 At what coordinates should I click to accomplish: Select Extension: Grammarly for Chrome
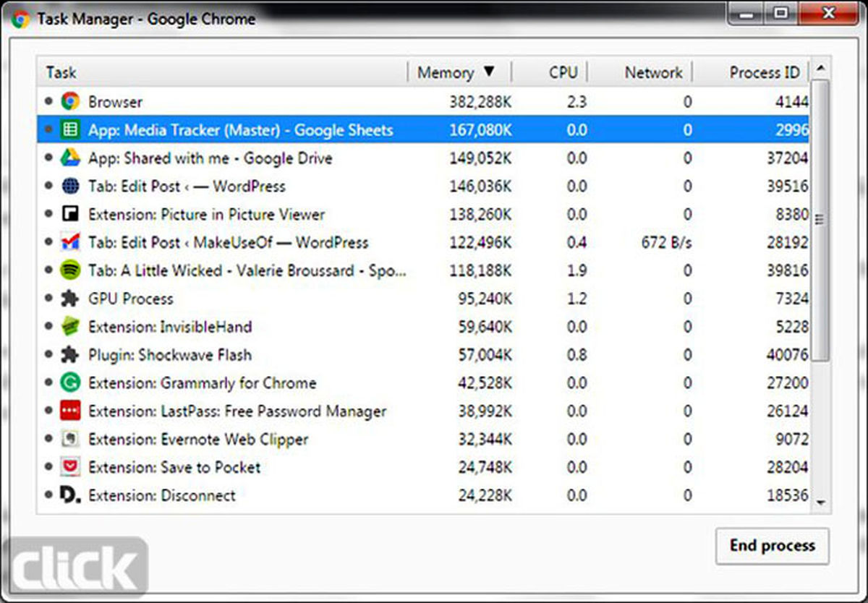coord(423,383)
